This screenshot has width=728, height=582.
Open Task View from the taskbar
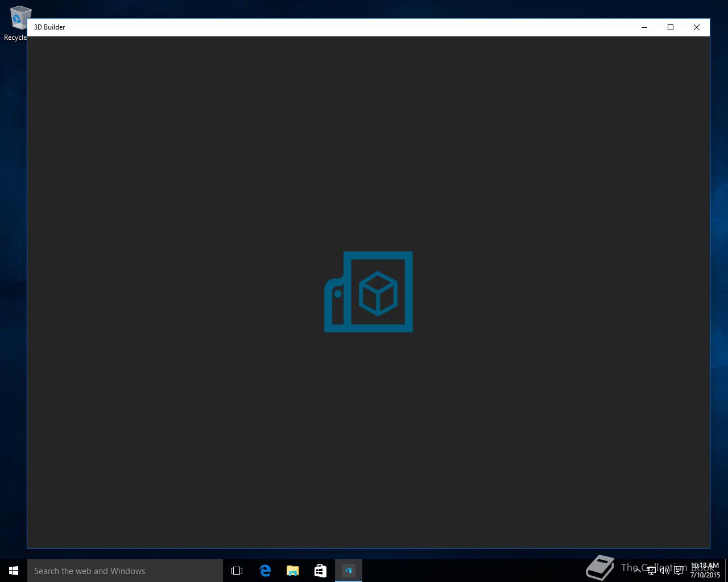[237, 571]
